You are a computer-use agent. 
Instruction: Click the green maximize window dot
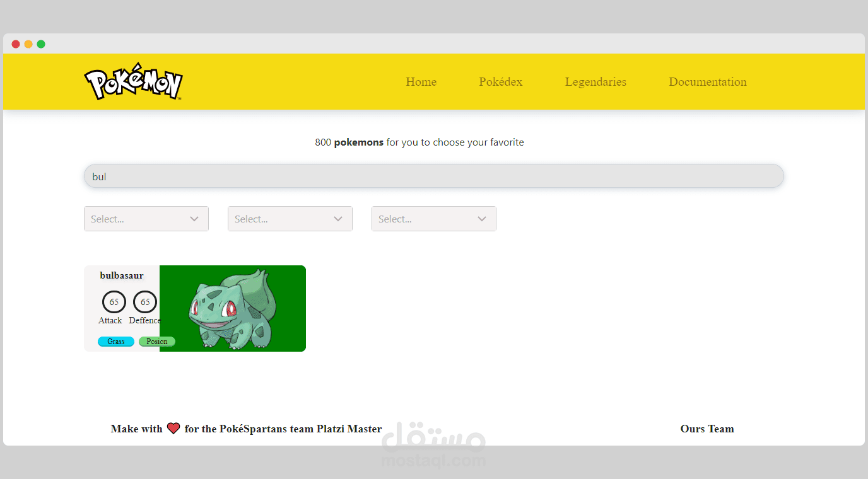click(x=41, y=44)
